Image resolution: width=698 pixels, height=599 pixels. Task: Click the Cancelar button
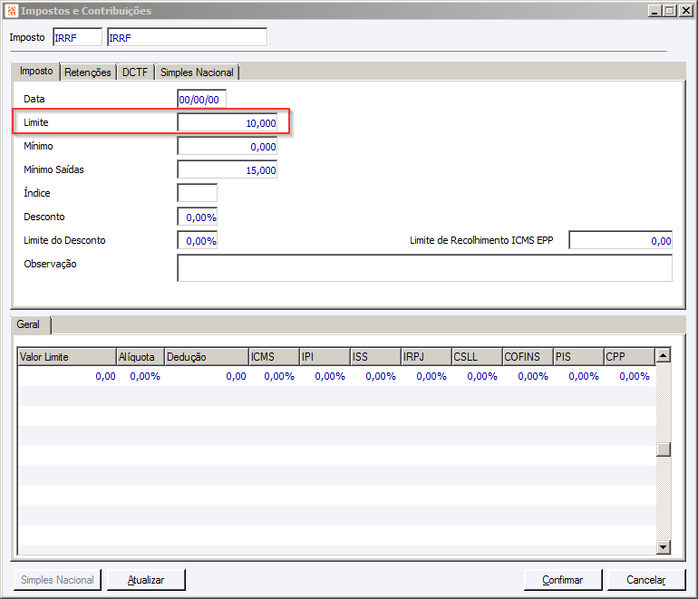point(646,580)
